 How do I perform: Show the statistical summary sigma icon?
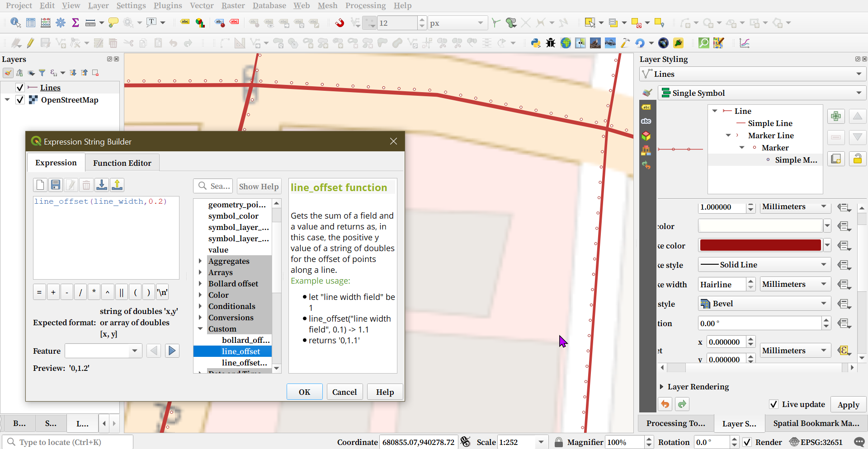click(75, 23)
